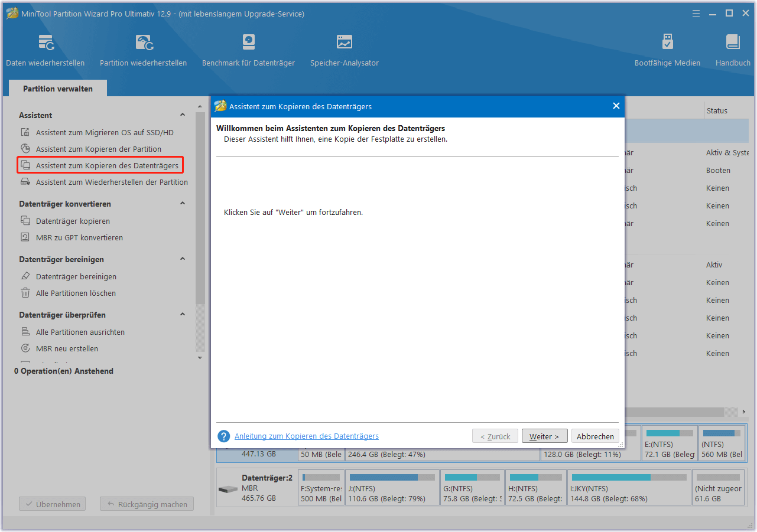757x532 pixels.
Task: Collapse the Datenträger bereinigen section
Action: [x=183, y=259]
